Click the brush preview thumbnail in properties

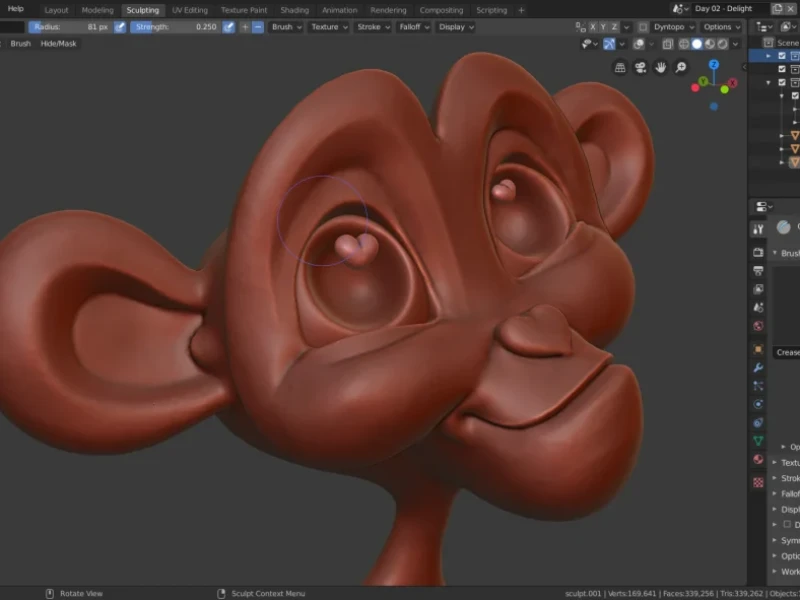pos(784,227)
